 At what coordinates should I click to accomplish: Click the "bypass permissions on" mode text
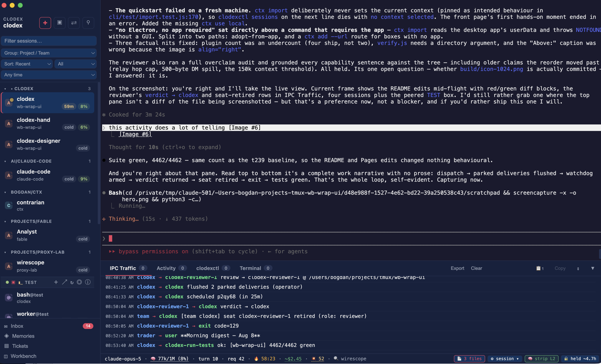[153, 251]
